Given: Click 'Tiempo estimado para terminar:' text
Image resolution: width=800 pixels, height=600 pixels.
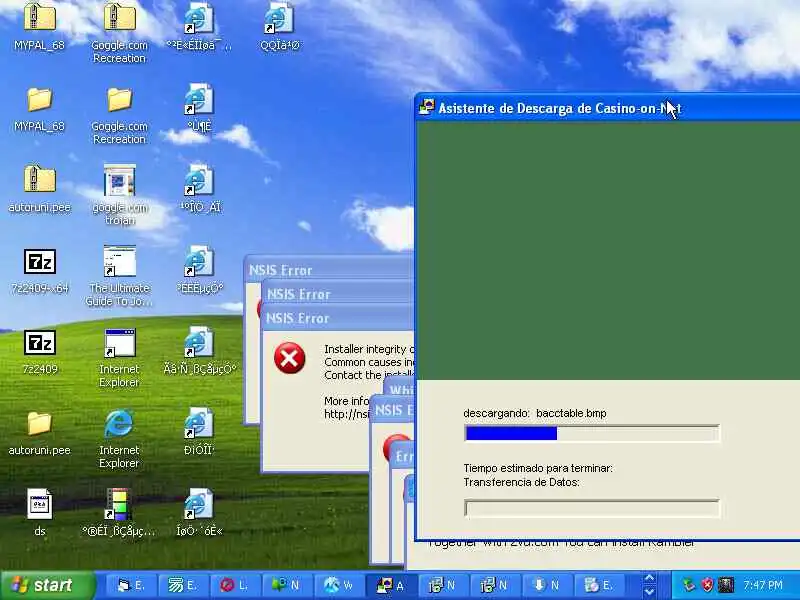Looking at the screenshot, I should (538, 468).
